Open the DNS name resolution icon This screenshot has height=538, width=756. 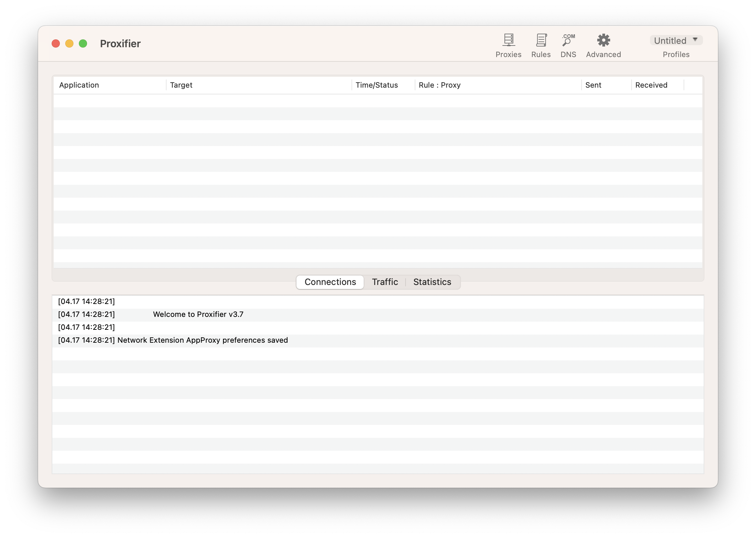click(568, 40)
